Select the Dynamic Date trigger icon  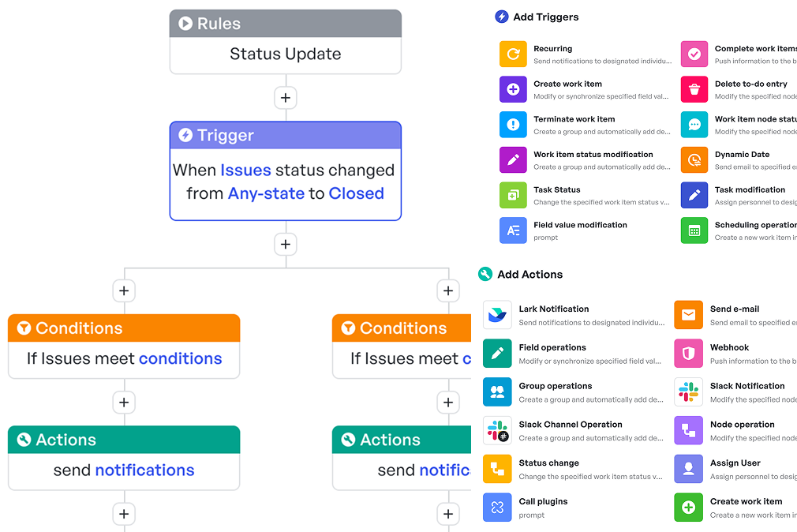click(x=694, y=160)
